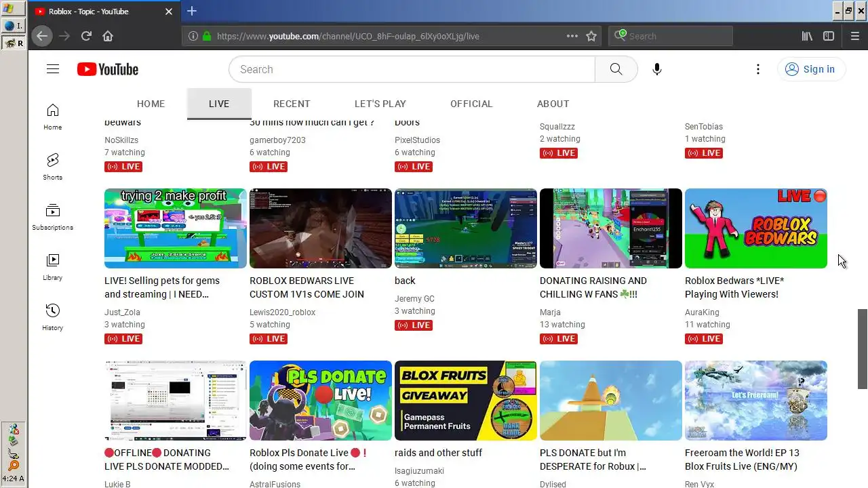868x488 pixels.
Task: Visit NoSkillzs channel link
Action: 121,140
